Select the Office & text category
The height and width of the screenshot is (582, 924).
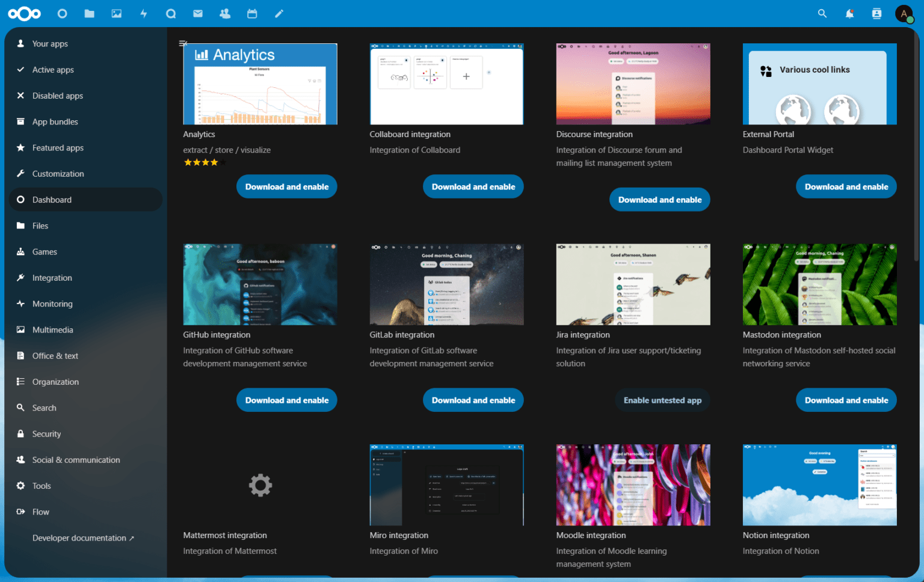coord(55,355)
